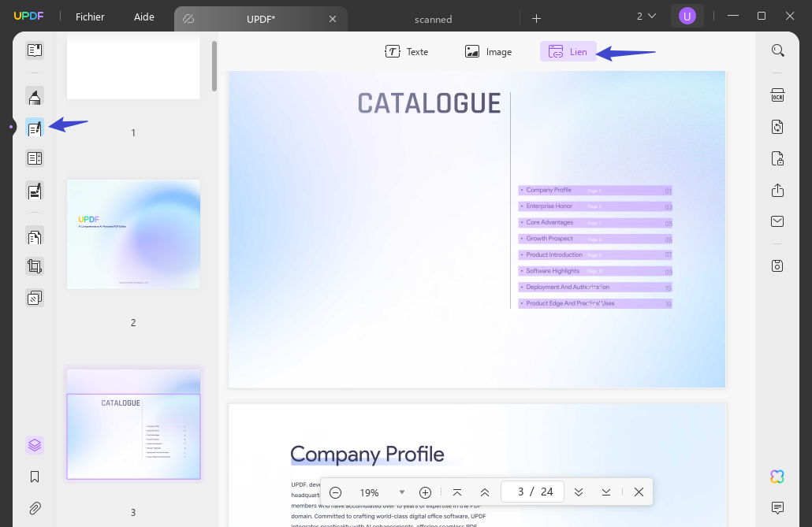
Task: Select the Edit PDF tool in sidebar
Action: click(x=35, y=128)
